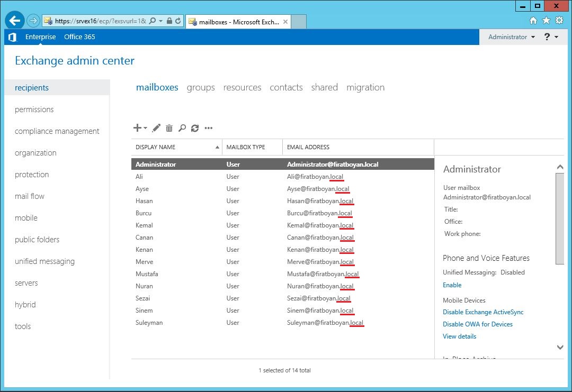Screen dimensions: 572x392
Task: Select the Sinem mailbox row
Action: pyautogui.click(x=283, y=311)
